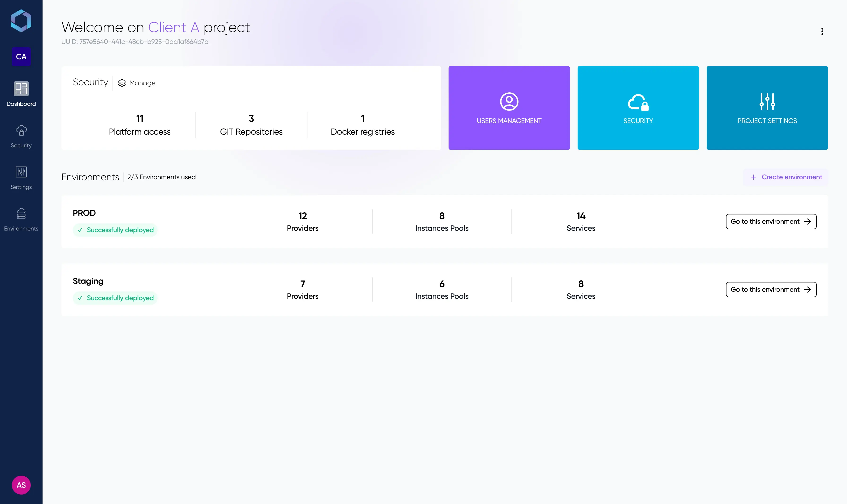Expand the PROD environment details
Viewport: 847px width, 504px height.
coord(84,213)
